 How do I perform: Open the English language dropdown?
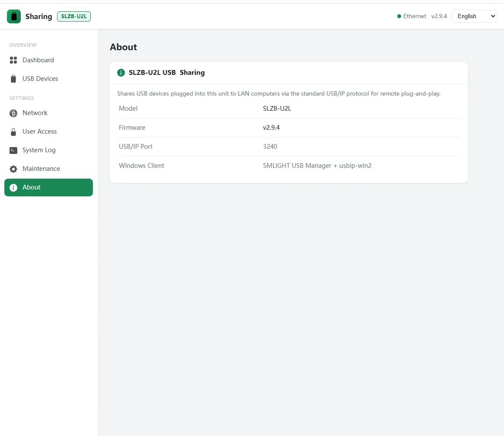[x=475, y=16]
